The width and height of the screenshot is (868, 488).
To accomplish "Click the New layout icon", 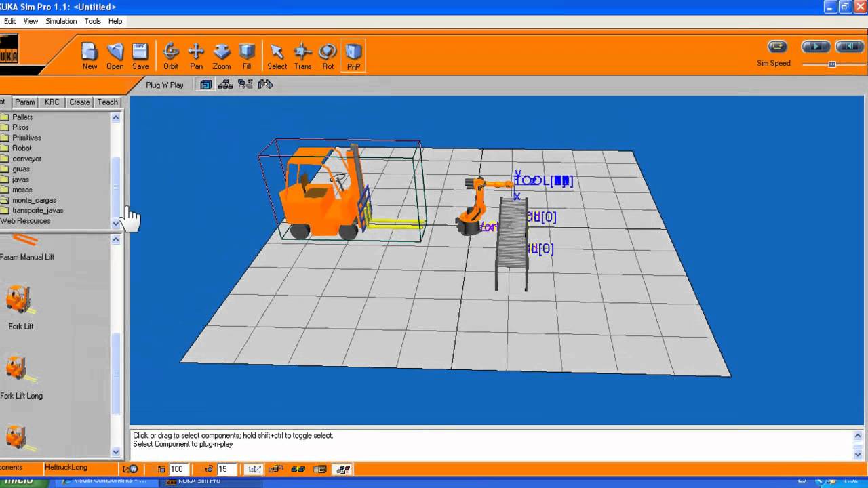I will 90,56.
